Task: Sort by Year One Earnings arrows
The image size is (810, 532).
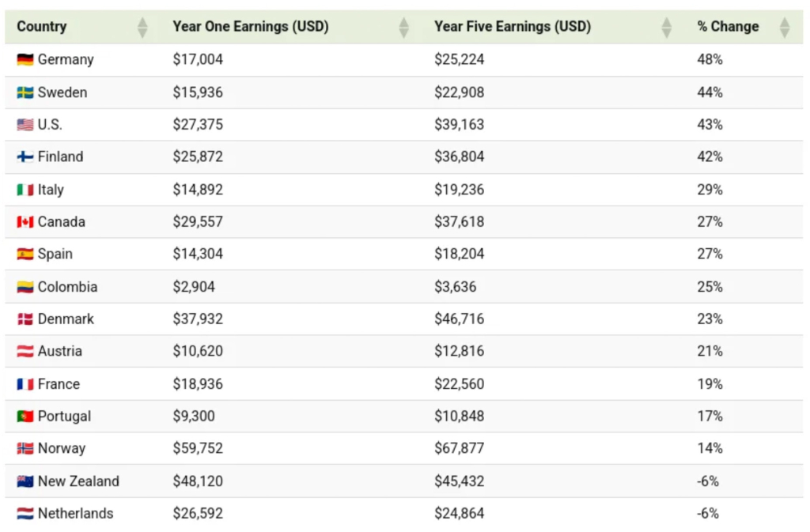Action: tap(404, 28)
